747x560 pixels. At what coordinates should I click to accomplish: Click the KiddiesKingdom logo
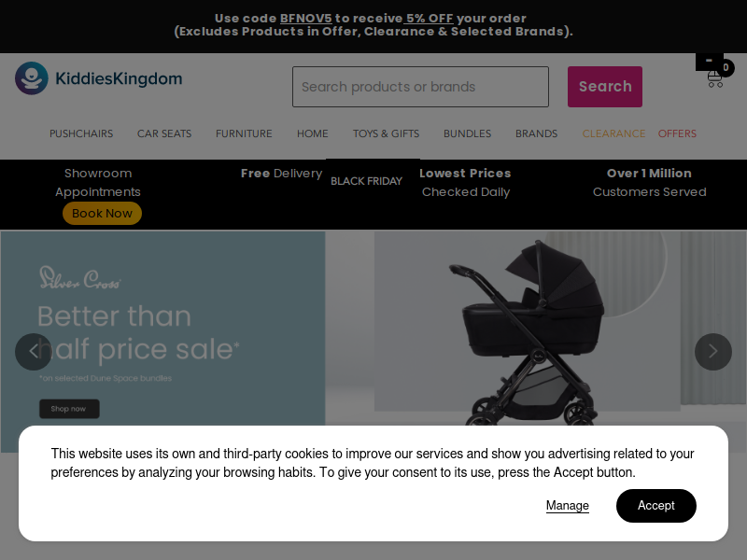pos(99,78)
